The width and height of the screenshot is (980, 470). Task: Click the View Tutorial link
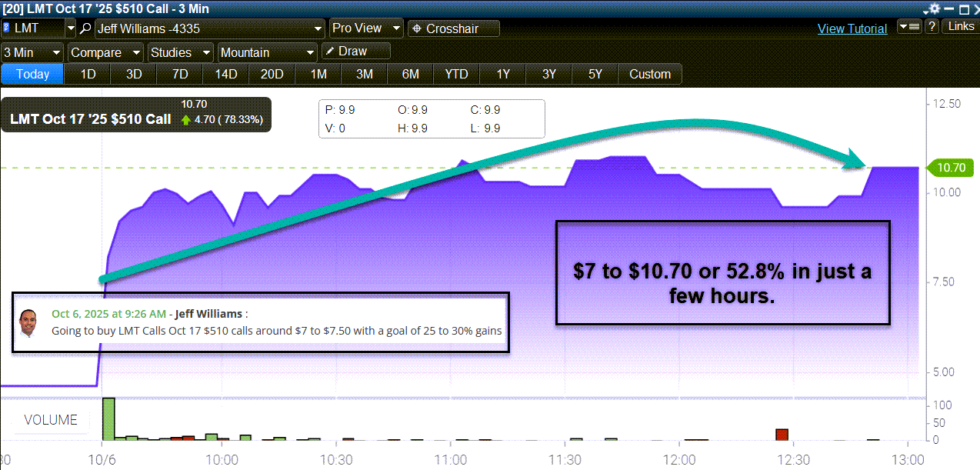tap(852, 28)
